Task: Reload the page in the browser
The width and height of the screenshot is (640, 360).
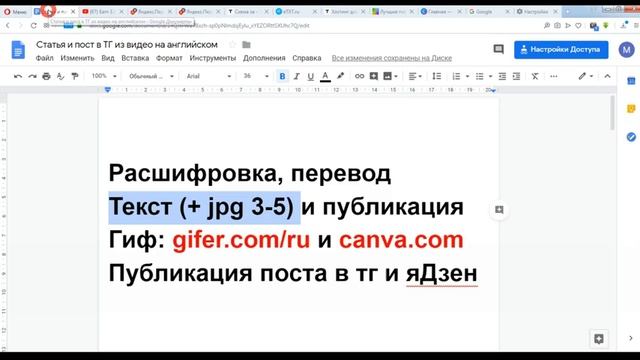Action: (33, 25)
